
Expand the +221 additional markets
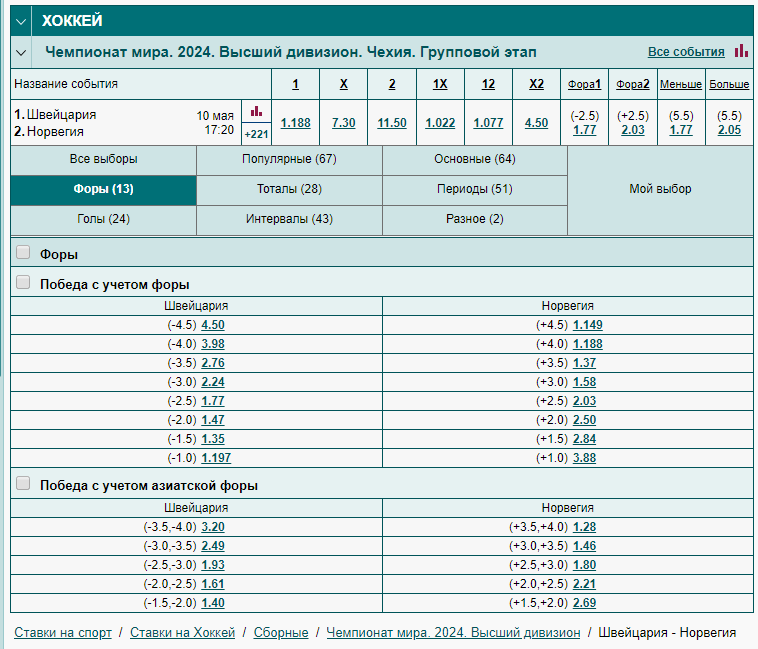(256, 134)
